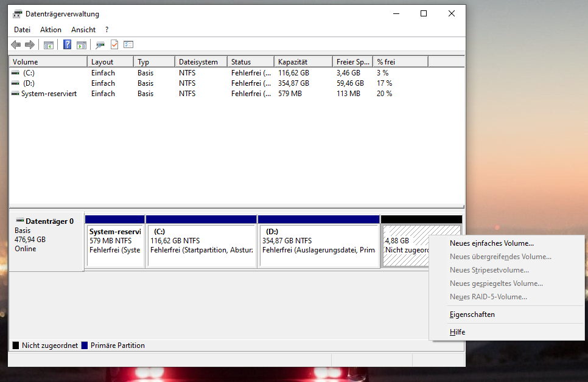Click the 3 % free value
Image resolution: width=588 pixels, height=382 pixels.
(383, 73)
